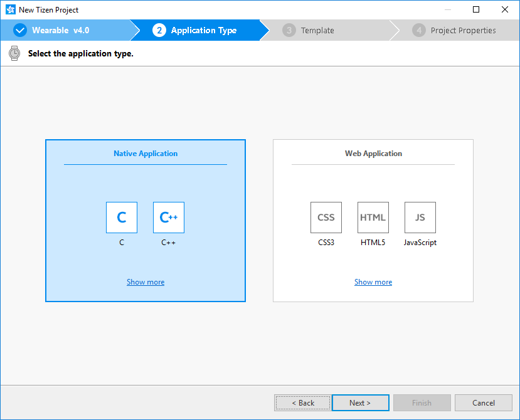
Task: Click the New Tizen Project title text
Action: coord(48,9)
